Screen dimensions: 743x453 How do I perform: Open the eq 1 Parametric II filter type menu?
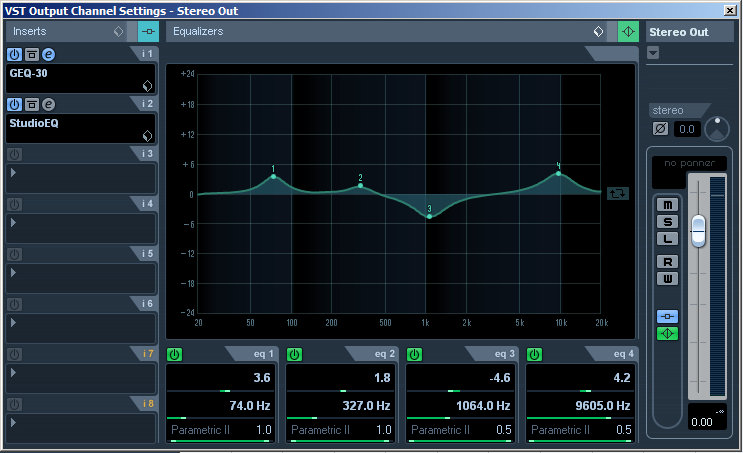[x=200, y=430]
